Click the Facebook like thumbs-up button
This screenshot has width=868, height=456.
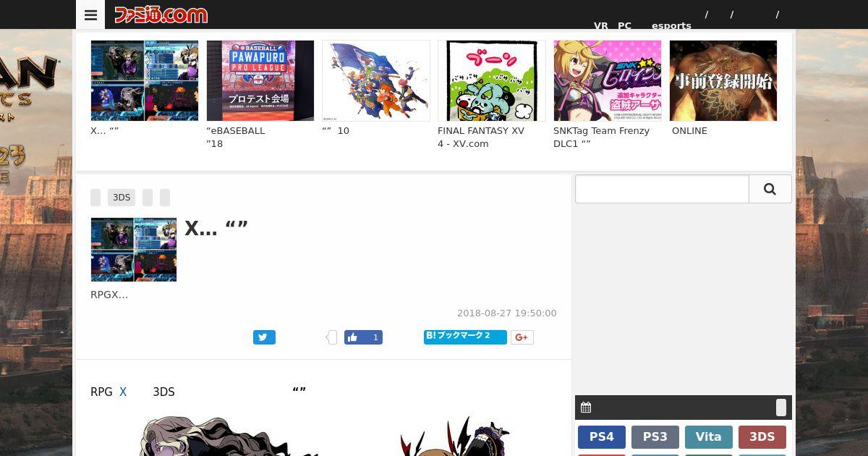pyautogui.click(x=363, y=337)
